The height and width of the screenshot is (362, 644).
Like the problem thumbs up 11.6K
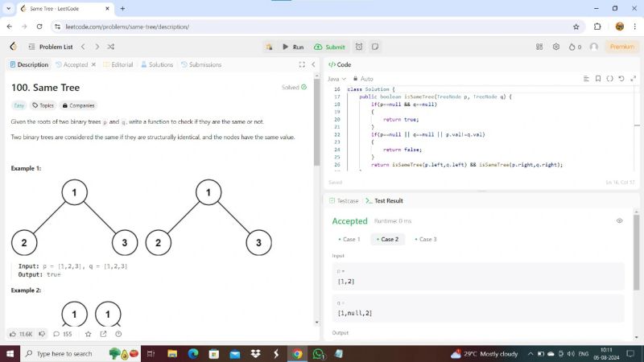[21, 334]
